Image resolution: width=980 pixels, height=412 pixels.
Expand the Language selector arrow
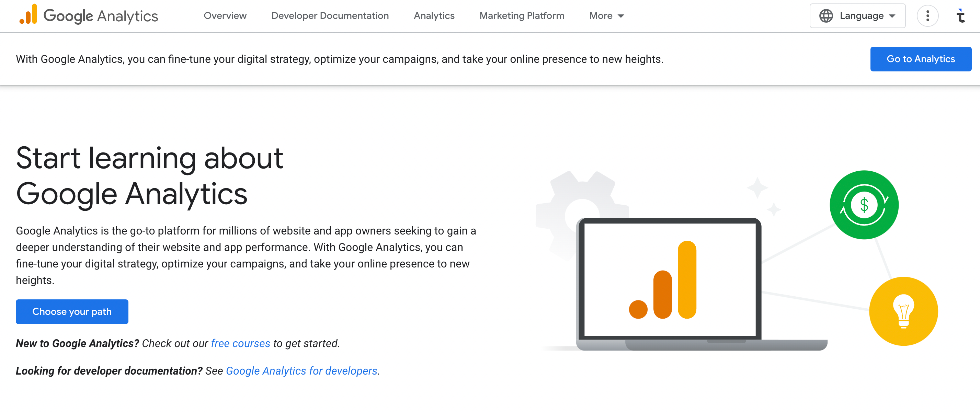click(x=892, y=16)
